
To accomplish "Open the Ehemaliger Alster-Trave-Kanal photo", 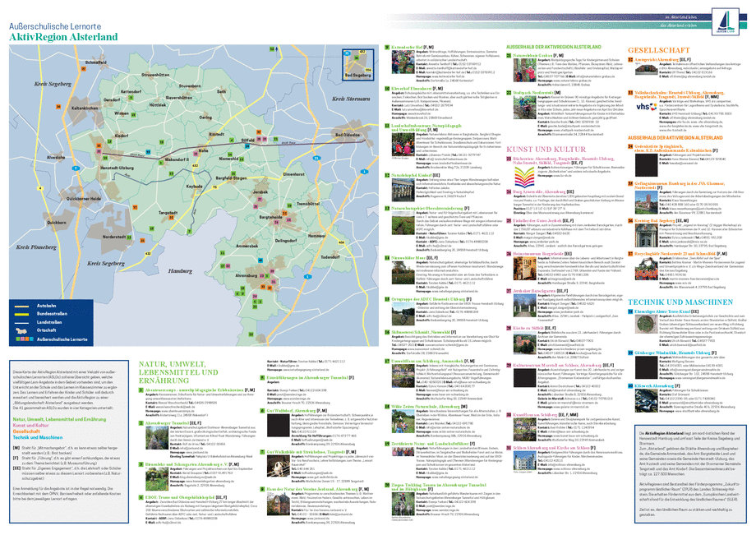I will (646, 324).
